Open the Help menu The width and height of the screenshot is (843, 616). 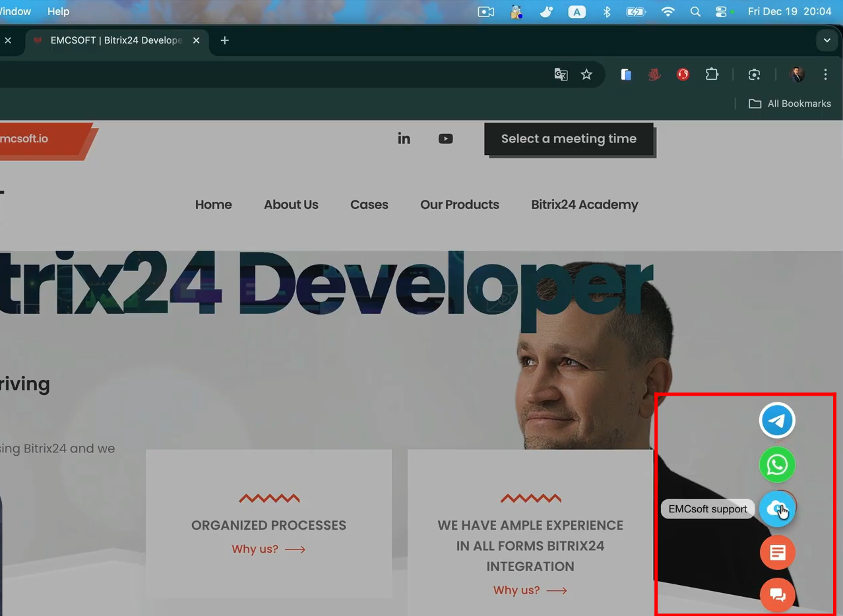(58, 12)
